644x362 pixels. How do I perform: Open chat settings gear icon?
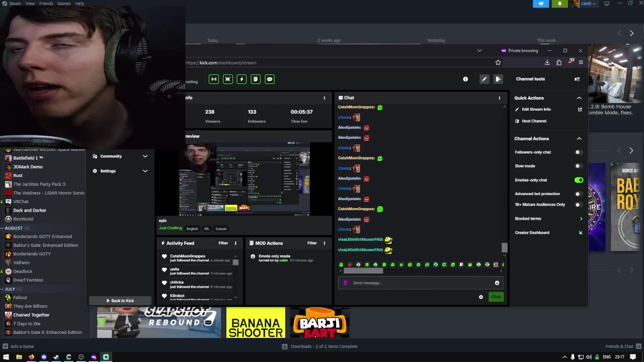coord(481,297)
